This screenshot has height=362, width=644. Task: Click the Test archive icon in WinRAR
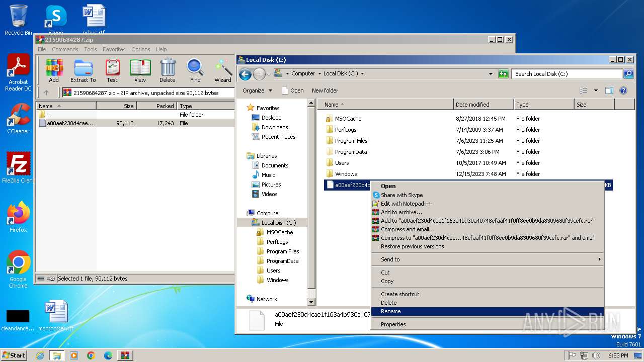click(112, 70)
